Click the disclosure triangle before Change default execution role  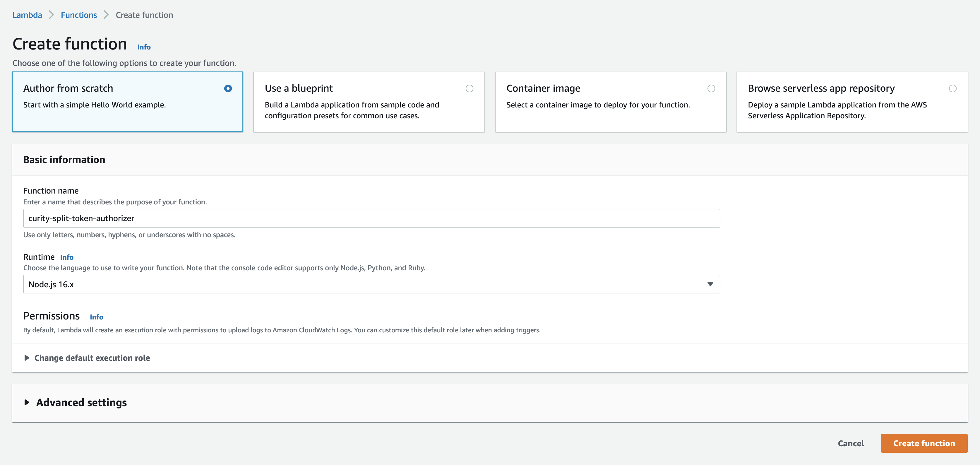[27, 358]
